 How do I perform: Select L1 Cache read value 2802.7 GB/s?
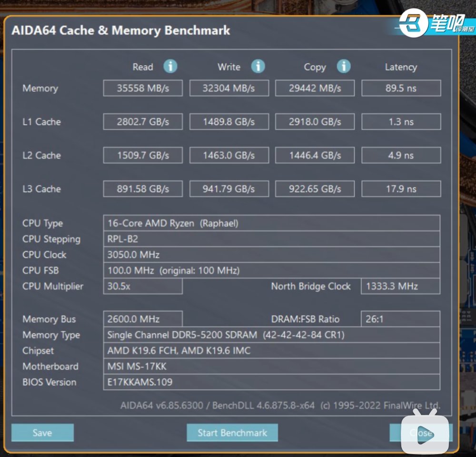click(x=143, y=122)
